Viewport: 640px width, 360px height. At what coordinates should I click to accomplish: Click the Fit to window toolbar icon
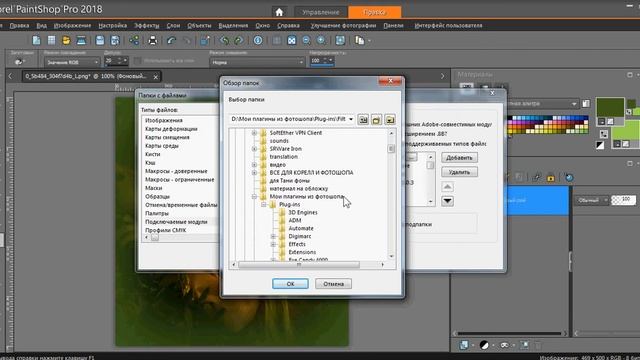(x=291, y=40)
